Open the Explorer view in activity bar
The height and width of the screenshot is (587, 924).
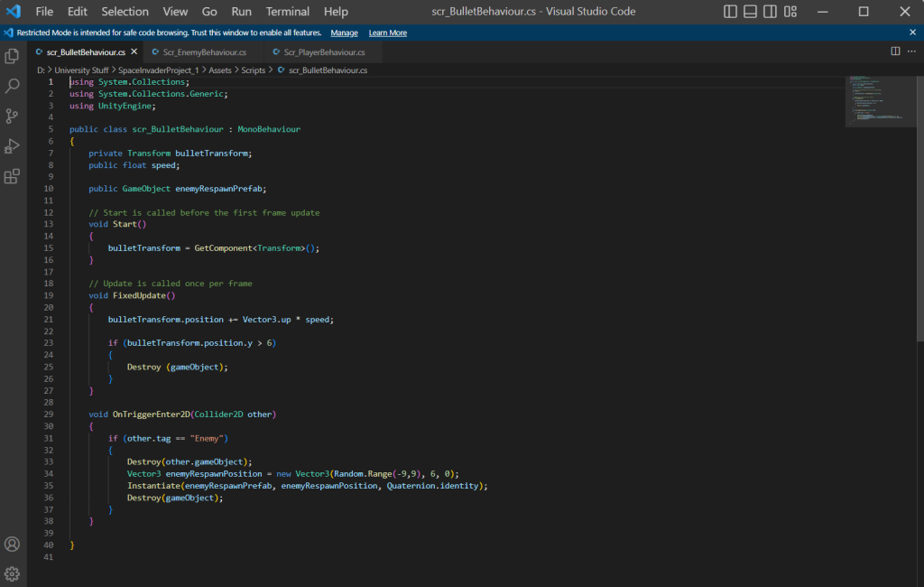13,56
